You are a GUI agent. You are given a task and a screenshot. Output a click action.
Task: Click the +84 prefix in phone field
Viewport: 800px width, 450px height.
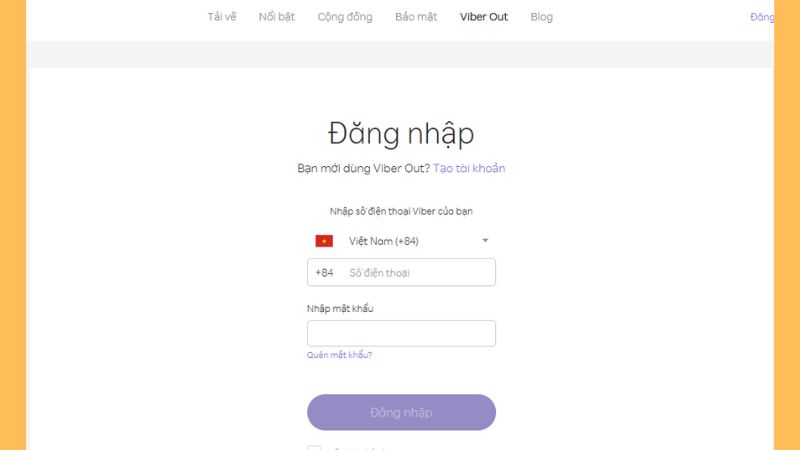point(324,273)
